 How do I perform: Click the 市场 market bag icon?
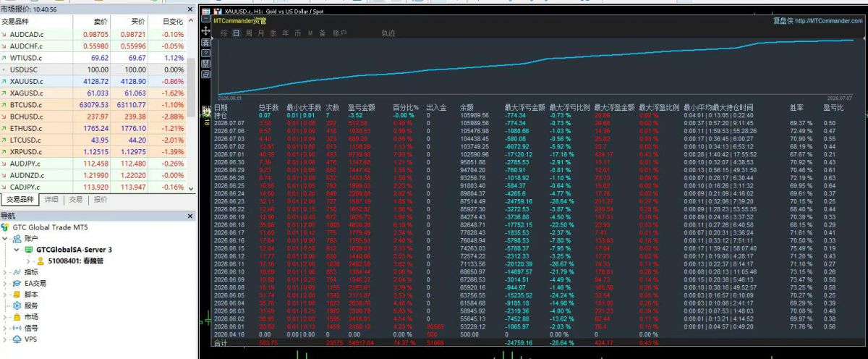(17, 316)
